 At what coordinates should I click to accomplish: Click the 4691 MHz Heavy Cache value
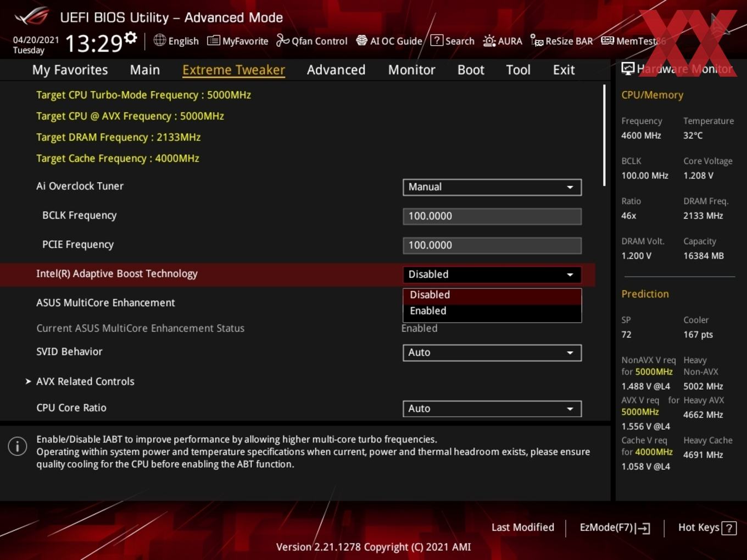tap(703, 455)
